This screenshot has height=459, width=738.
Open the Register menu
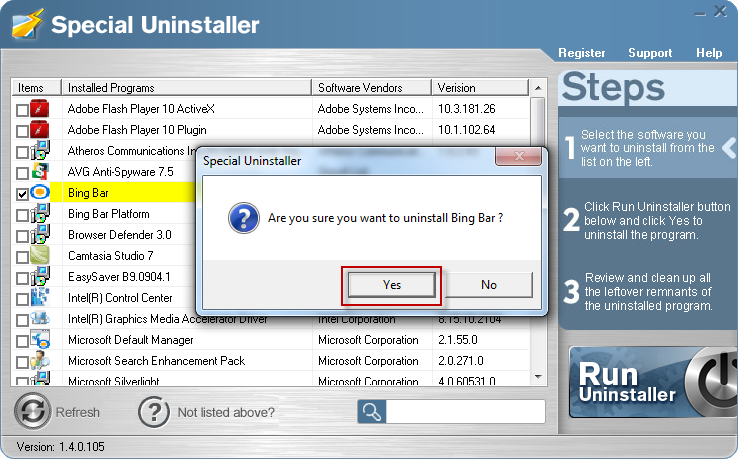coord(581,53)
